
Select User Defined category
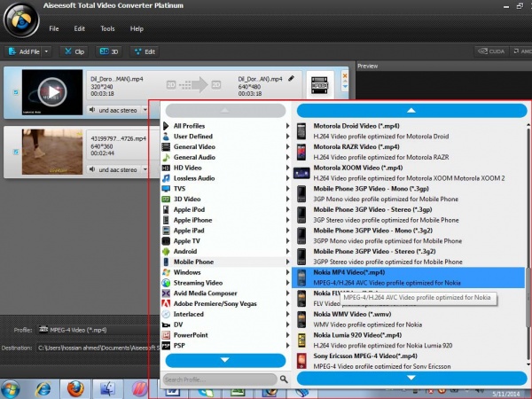pyautogui.click(x=193, y=137)
